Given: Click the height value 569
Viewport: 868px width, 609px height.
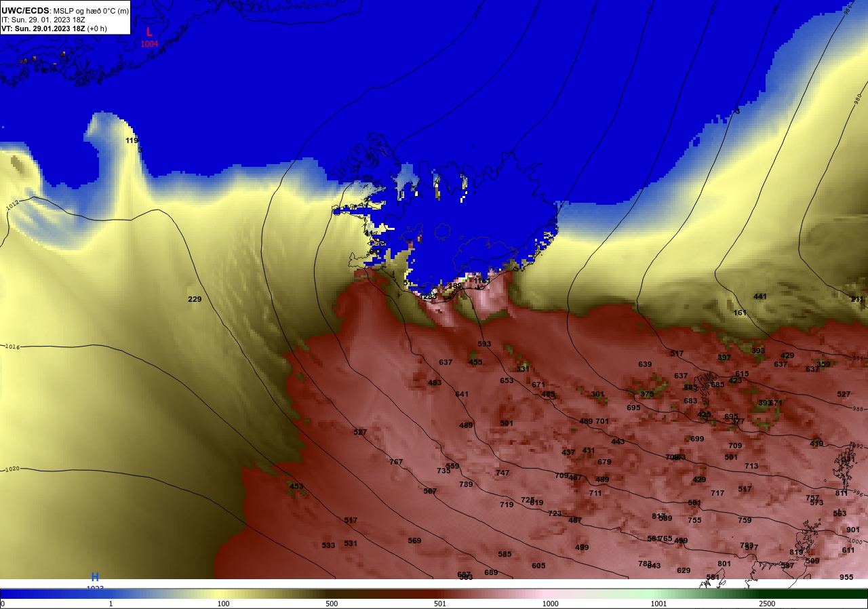Looking at the screenshot, I should 414,541.
